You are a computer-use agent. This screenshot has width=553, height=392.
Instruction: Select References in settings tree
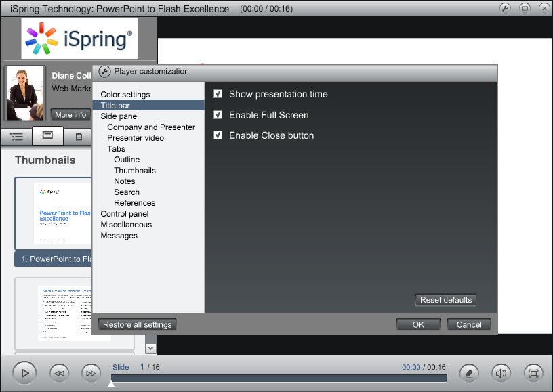coord(134,203)
